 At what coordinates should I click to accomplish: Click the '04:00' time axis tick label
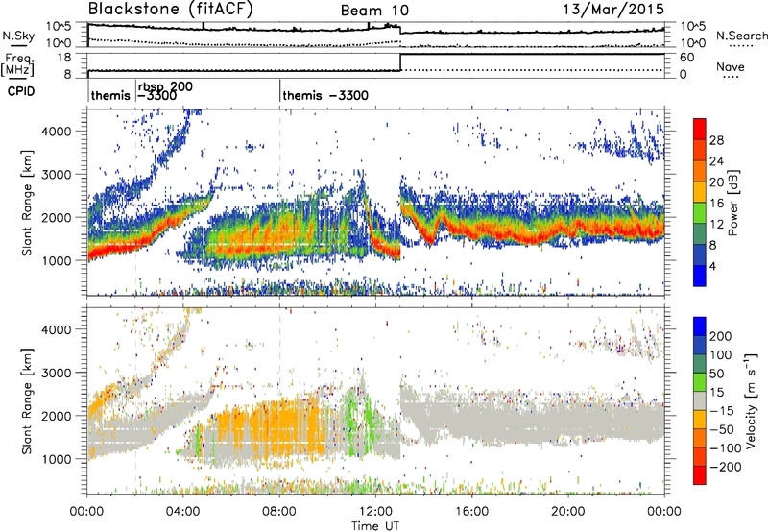(182, 512)
